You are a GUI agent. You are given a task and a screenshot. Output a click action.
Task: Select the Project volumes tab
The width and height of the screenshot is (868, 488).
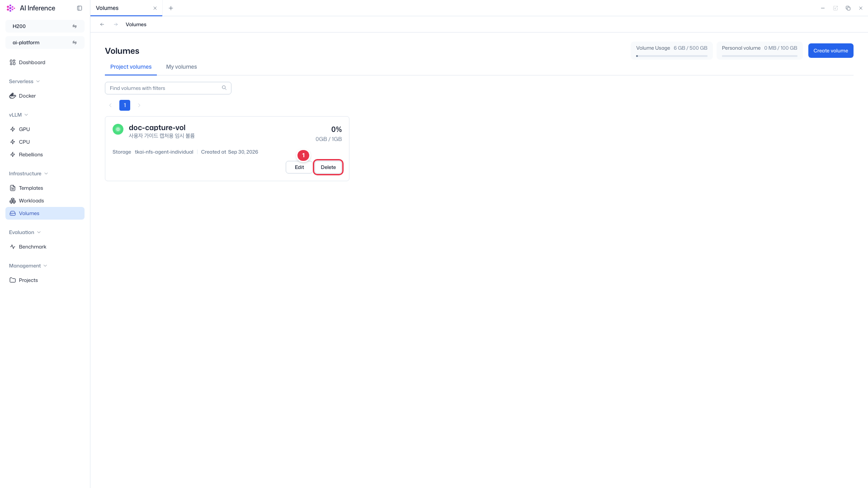point(131,67)
